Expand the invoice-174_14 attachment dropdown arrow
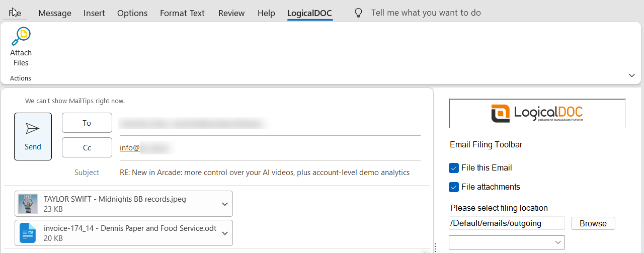 [224, 233]
